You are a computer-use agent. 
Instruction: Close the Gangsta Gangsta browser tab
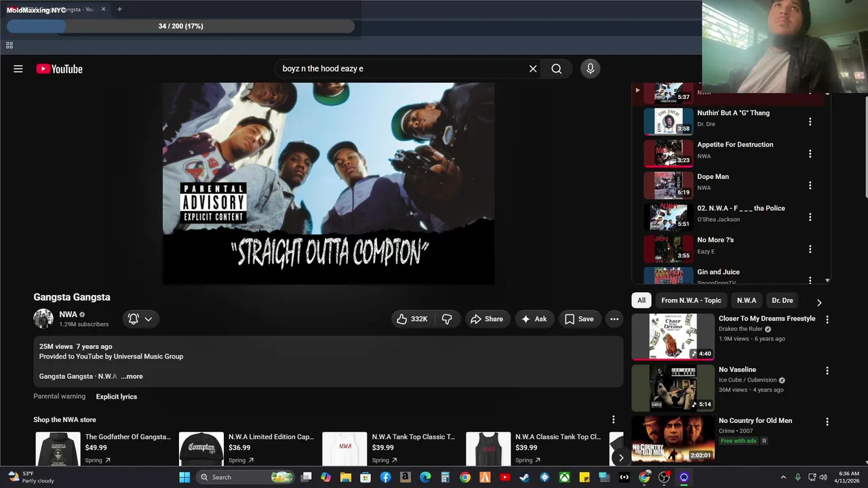tap(104, 9)
